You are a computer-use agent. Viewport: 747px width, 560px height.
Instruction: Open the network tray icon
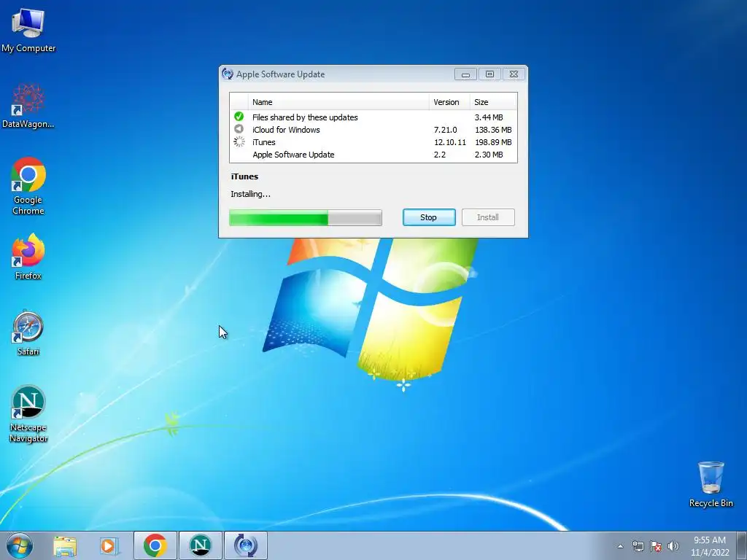pos(638,546)
